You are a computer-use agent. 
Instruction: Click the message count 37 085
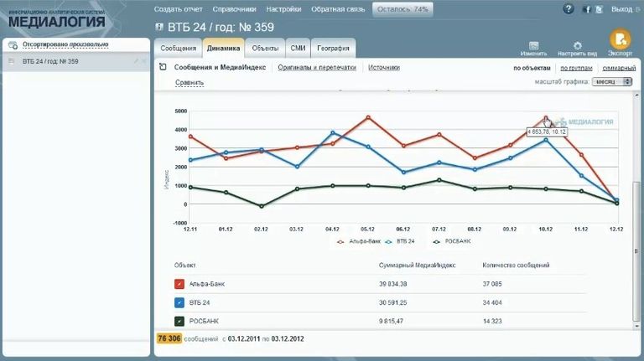coord(492,284)
